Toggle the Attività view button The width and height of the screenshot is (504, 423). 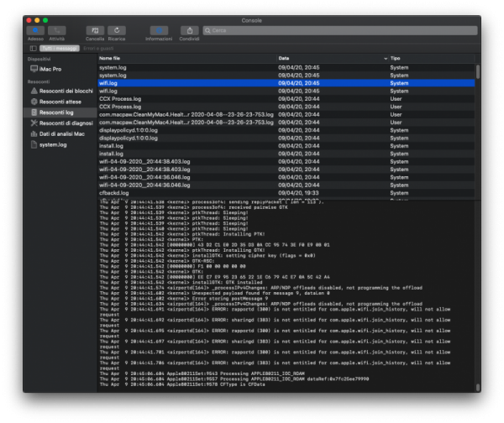tap(56, 30)
